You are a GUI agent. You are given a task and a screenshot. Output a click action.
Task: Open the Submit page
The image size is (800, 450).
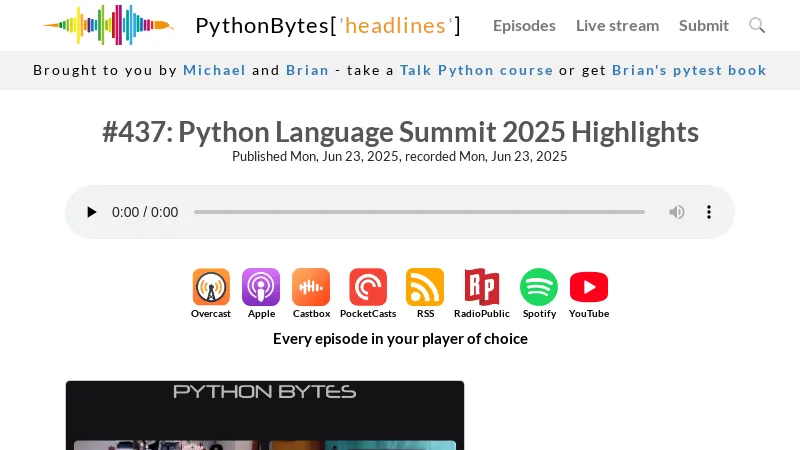[x=704, y=25]
